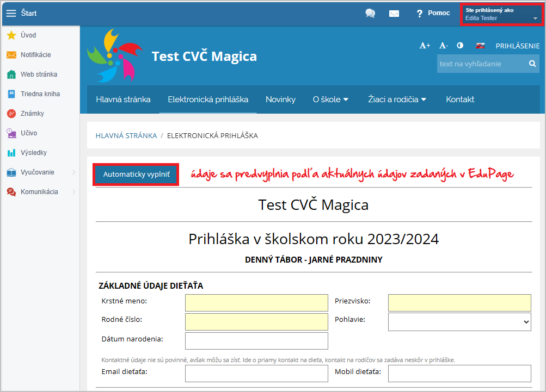
Task: Go to Hlavná stránka in navigation bar
Action: point(123,99)
